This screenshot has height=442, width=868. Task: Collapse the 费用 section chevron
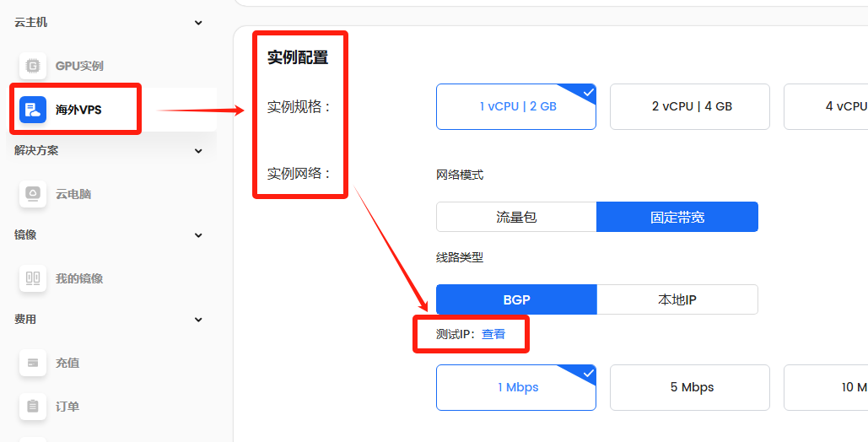(x=199, y=320)
